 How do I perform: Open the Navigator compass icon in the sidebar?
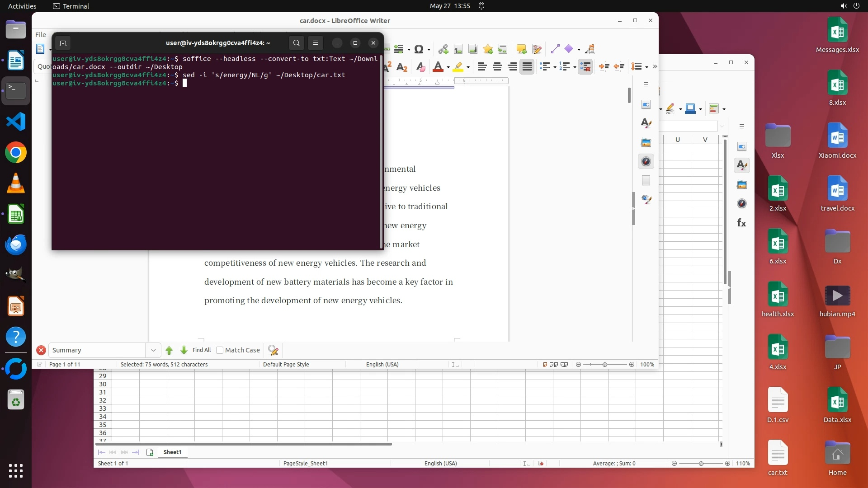point(646,161)
